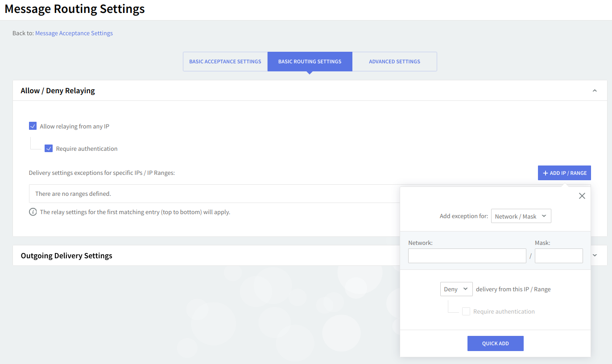This screenshot has width=612, height=364.
Task: Click the info icon beside relay settings note
Action: point(33,212)
